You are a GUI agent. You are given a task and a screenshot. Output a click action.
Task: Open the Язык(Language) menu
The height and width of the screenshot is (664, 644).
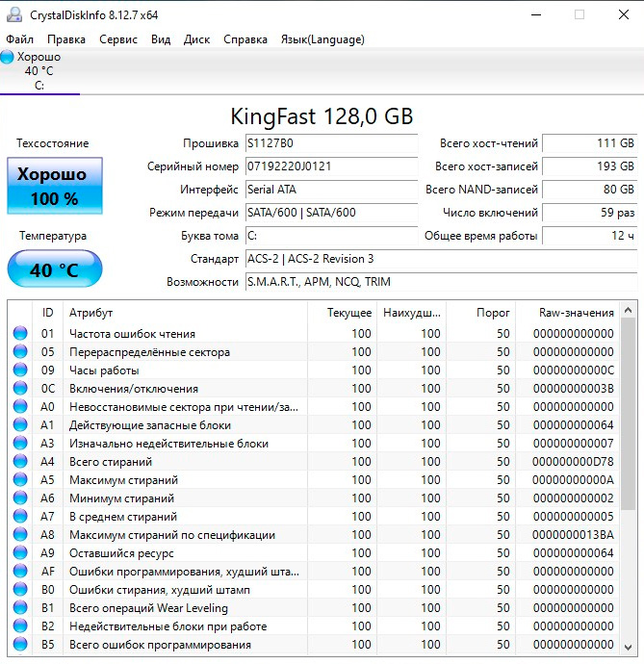click(322, 39)
